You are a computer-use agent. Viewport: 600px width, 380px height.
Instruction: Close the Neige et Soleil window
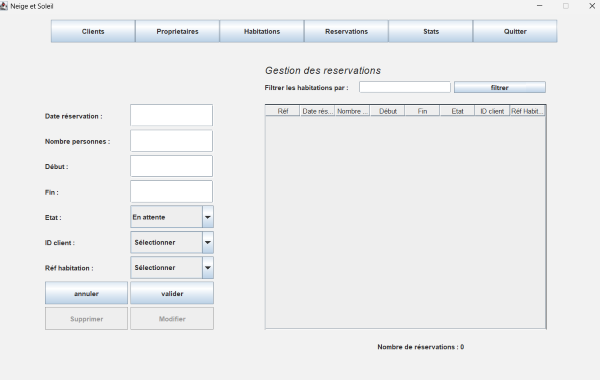point(592,6)
